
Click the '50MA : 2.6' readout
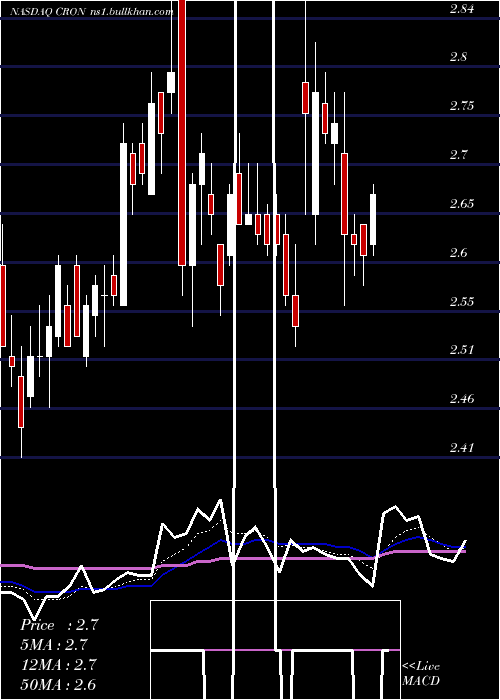(x=59, y=684)
